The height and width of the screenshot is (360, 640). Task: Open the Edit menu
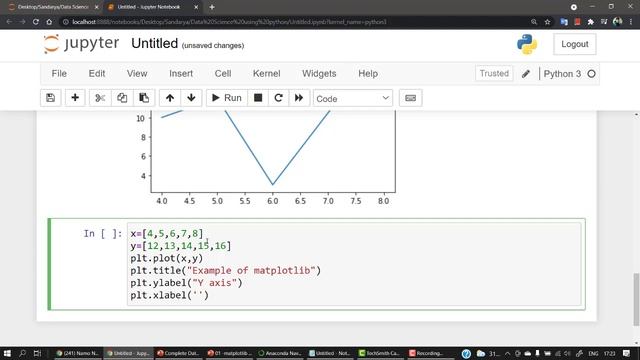[x=97, y=73]
